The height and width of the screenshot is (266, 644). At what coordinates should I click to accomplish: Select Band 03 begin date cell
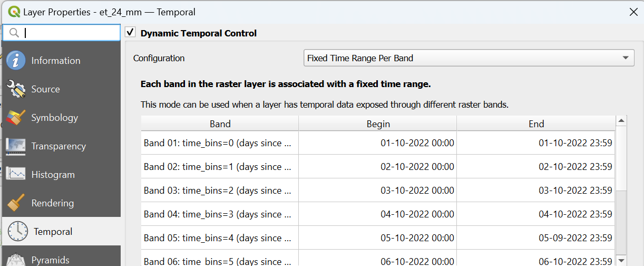[x=377, y=191]
